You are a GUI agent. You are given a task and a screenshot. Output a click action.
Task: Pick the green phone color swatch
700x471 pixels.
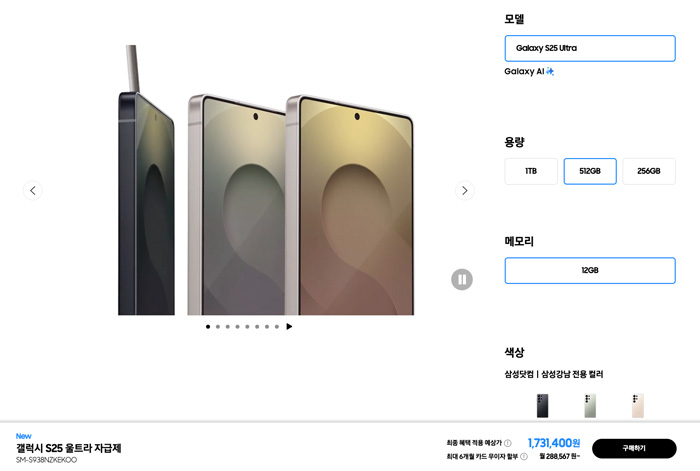tap(590, 406)
